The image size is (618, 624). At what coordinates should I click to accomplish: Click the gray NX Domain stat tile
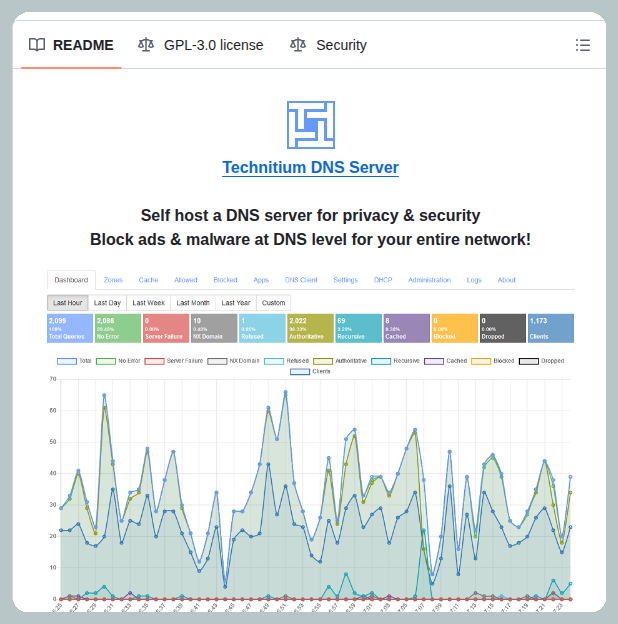(214, 328)
